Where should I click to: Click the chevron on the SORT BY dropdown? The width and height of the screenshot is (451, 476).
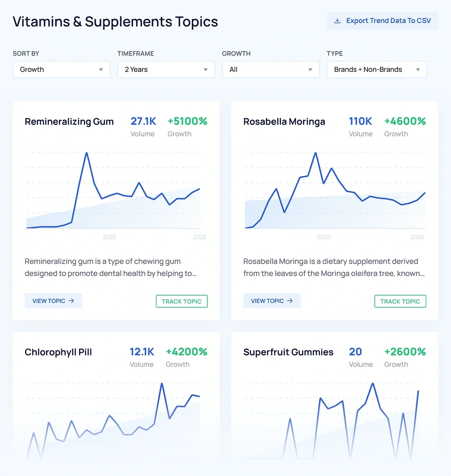click(100, 70)
